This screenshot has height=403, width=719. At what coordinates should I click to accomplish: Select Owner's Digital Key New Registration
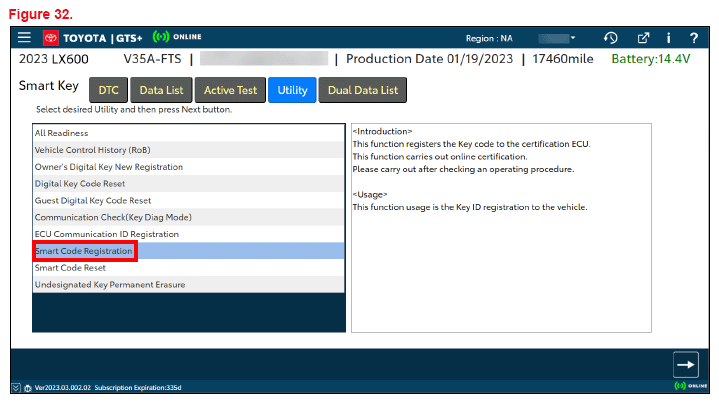[x=188, y=167]
